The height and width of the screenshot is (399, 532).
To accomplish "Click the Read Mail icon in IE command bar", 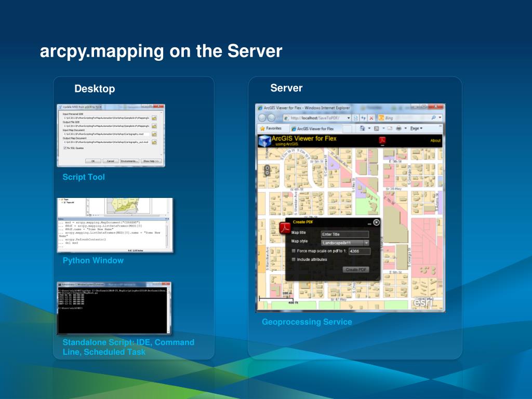I will coord(390,128).
